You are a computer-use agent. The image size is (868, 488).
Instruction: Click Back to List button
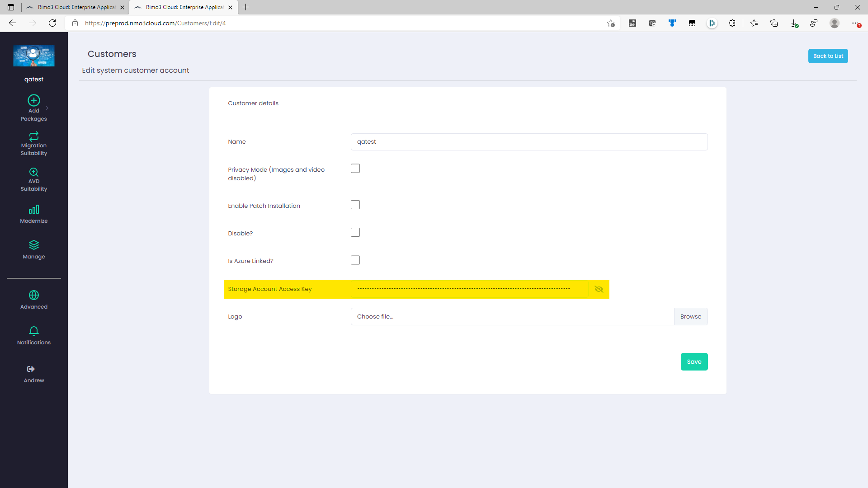tap(828, 56)
